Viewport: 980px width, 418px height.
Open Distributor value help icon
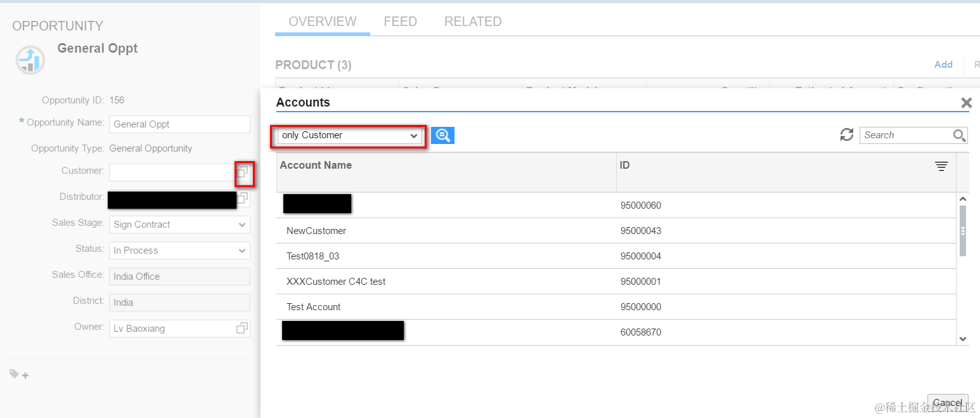tap(243, 199)
